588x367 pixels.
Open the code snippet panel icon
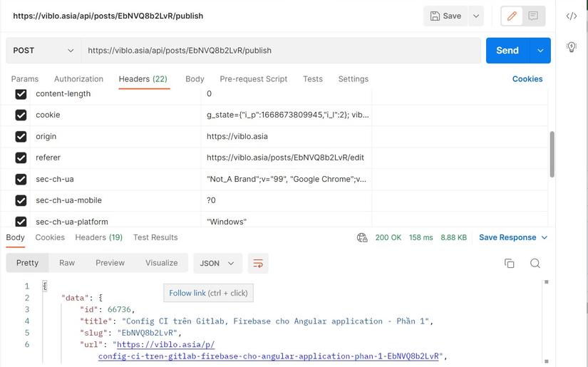(572, 16)
